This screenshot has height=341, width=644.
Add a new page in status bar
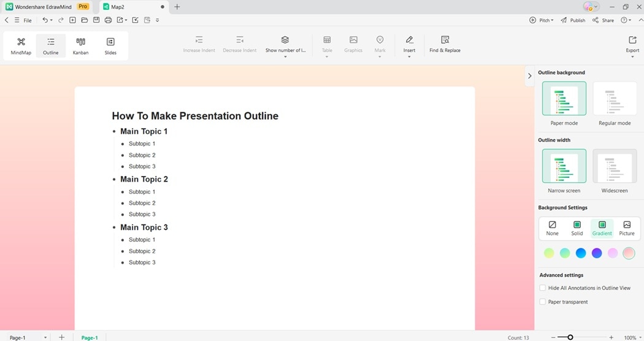pyautogui.click(x=61, y=337)
